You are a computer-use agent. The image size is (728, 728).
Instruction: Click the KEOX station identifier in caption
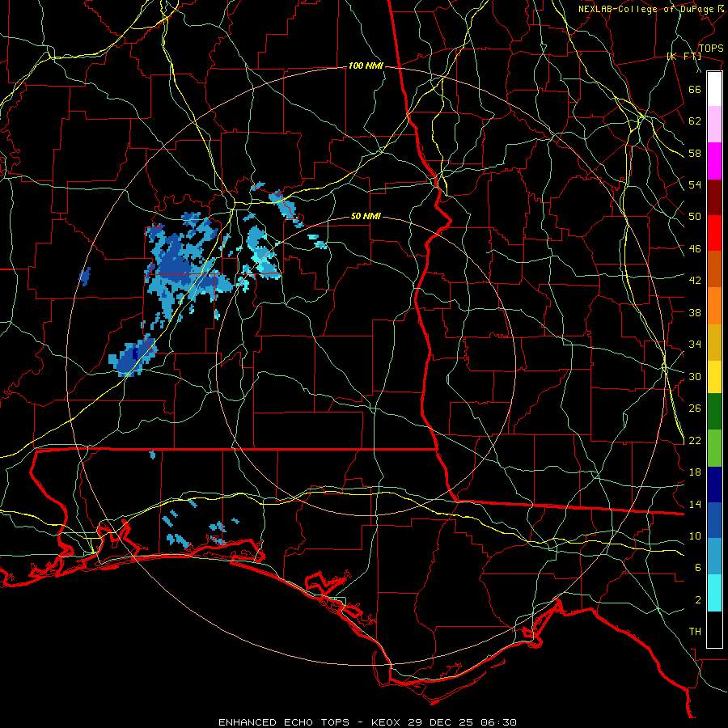(x=387, y=722)
